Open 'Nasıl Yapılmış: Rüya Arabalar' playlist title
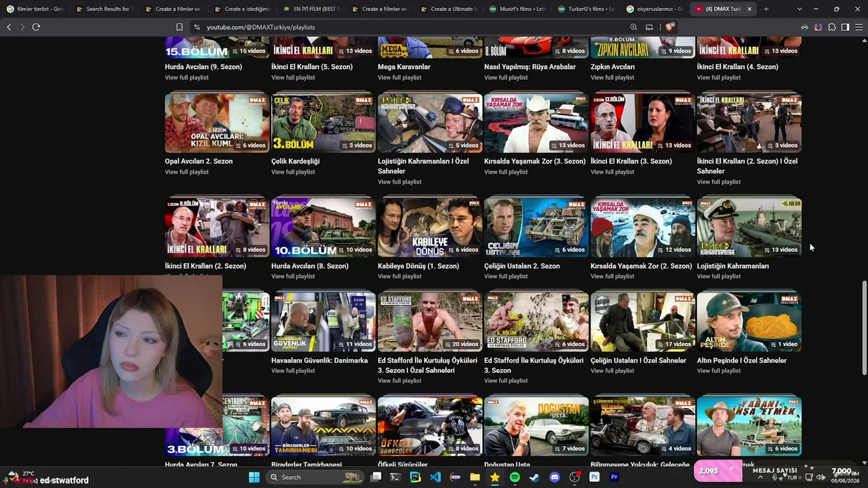Image resolution: width=868 pixels, height=488 pixels. tap(530, 67)
